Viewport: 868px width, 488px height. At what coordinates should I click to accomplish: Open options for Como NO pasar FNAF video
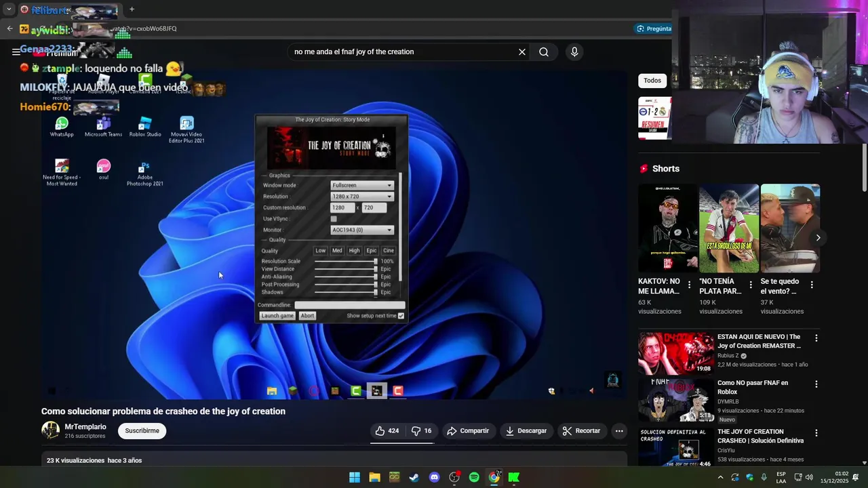coord(816,384)
